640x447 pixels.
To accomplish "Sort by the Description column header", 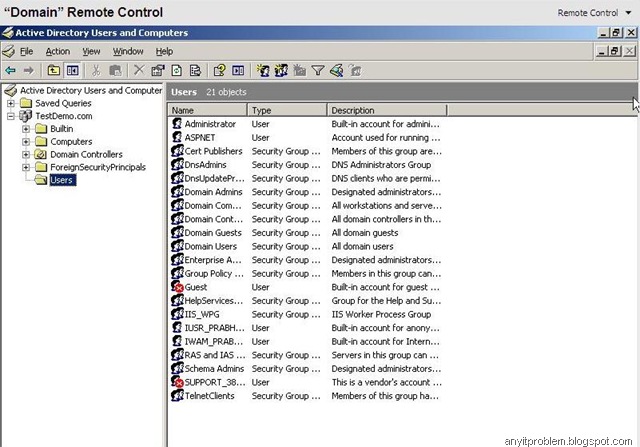I will click(387, 110).
